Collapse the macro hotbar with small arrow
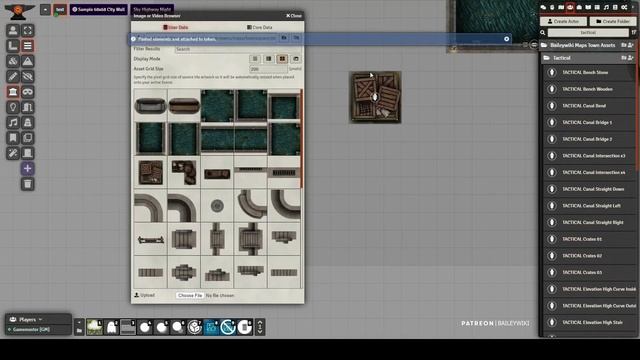This screenshot has width=640, height=360. coord(79,322)
